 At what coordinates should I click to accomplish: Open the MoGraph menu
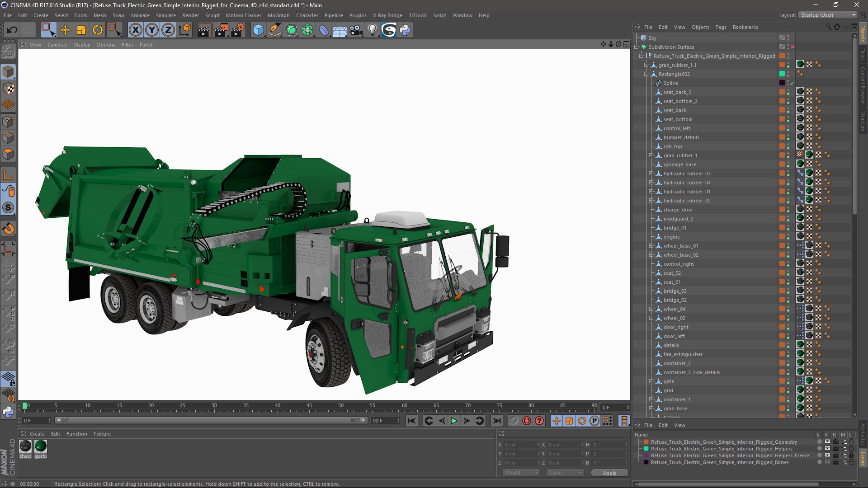tap(278, 15)
